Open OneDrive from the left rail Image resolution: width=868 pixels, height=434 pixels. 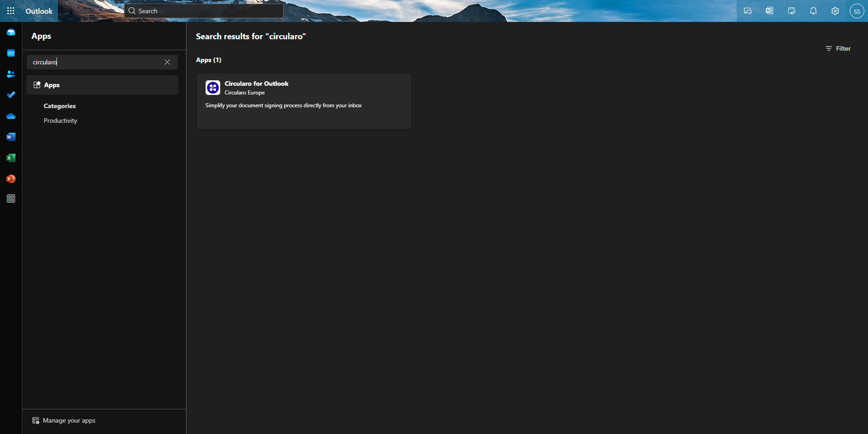pyautogui.click(x=10, y=116)
